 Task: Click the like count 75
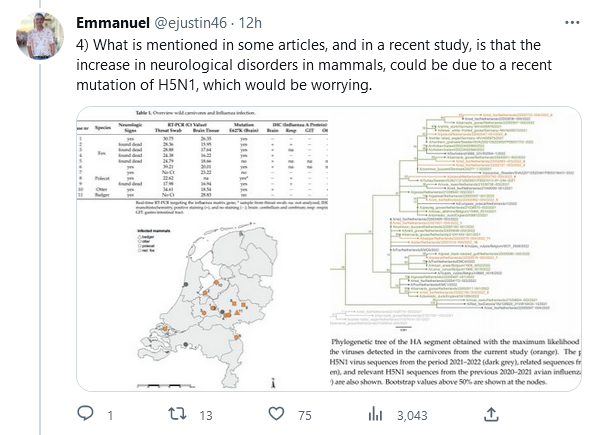(x=305, y=415)
